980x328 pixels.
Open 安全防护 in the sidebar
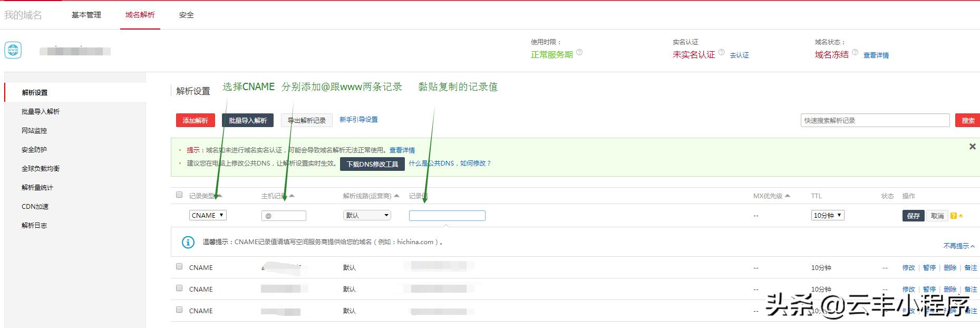[x=34, y=149]
